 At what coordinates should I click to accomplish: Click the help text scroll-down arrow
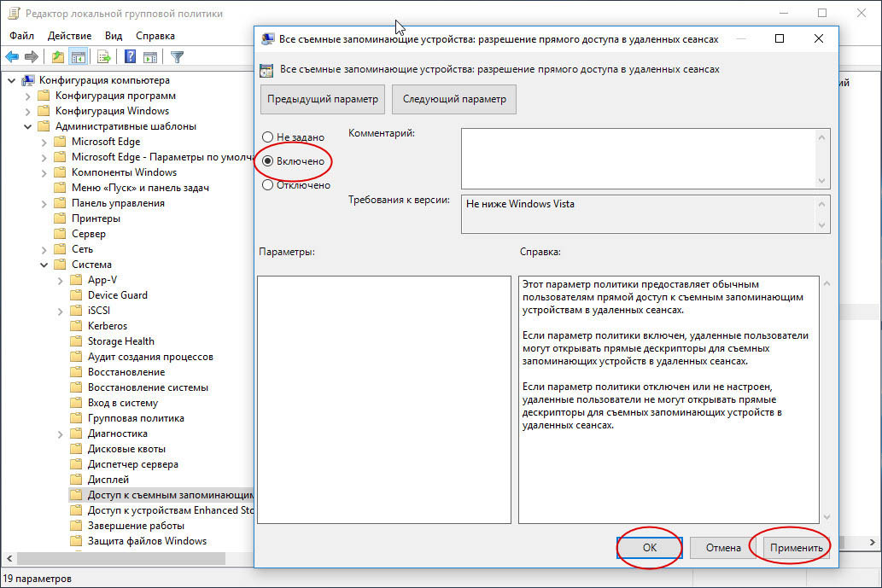coord(827,516)
